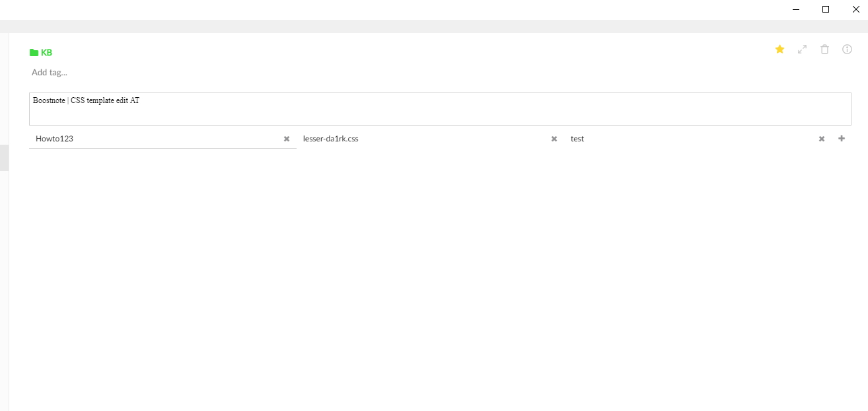
Task: Close the lesser-da1rk.css snippet tab
Action: point(554,139)
